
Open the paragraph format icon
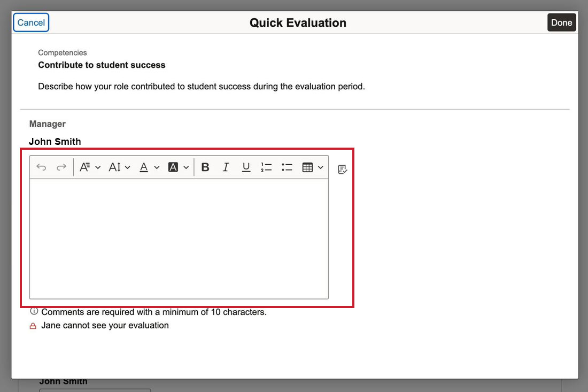[85, 167]
